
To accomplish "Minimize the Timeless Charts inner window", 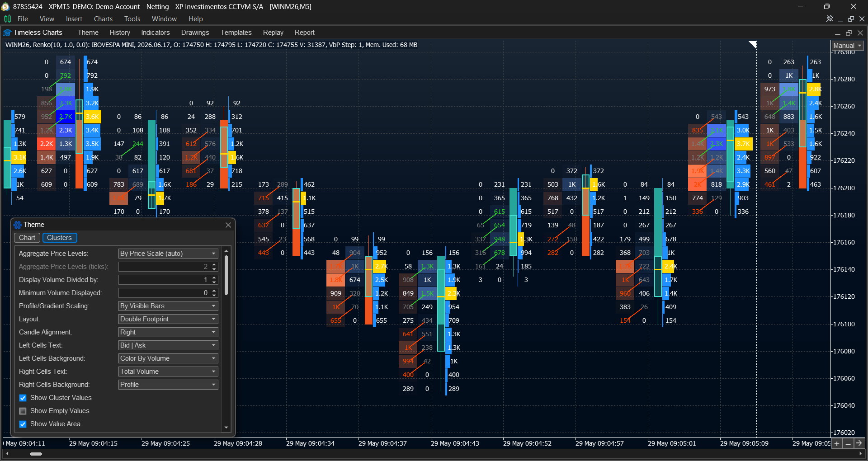I will [838, 33].
